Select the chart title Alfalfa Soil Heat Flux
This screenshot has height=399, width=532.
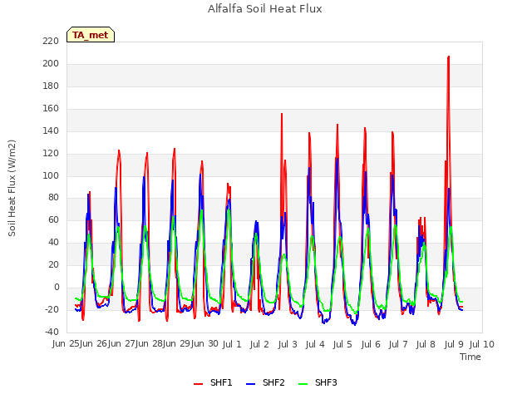(265, 9)
